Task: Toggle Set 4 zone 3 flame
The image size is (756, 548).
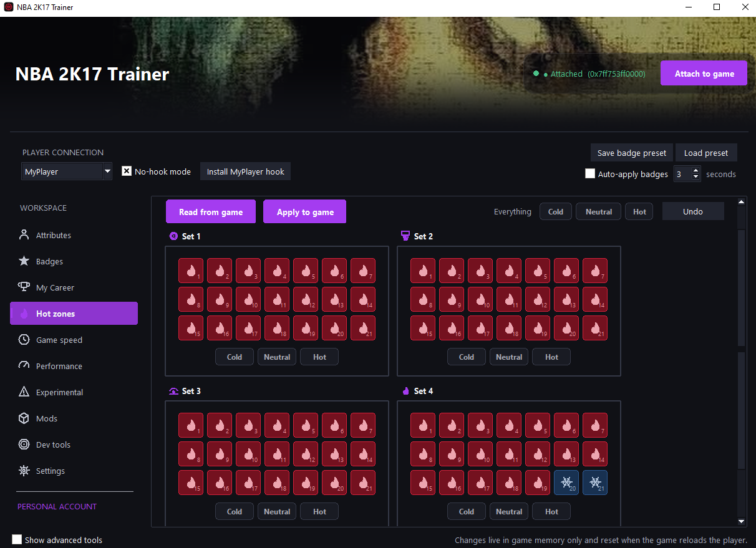Action: pos(480,425)
